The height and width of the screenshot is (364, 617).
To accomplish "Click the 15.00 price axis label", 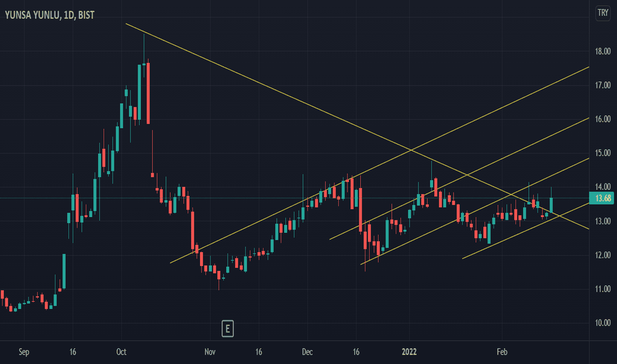I will (602, 153).
